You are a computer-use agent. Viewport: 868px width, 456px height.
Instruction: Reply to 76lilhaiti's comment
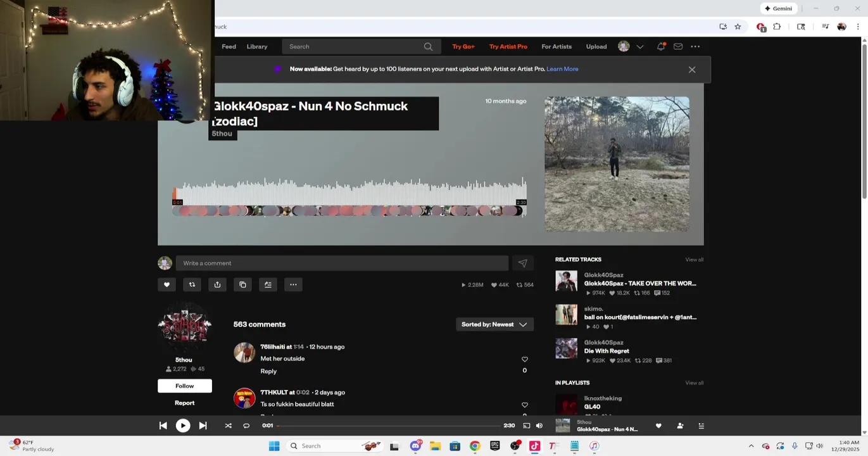pos(268,371)
